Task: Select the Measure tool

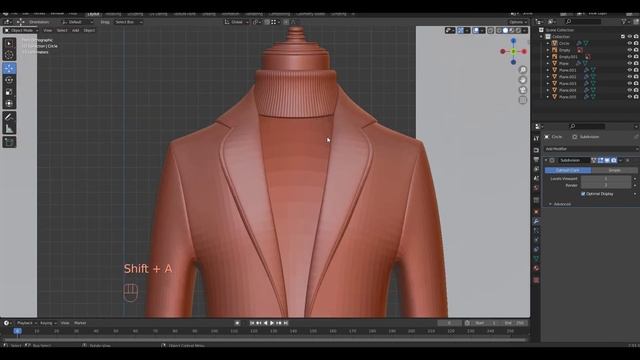Action: point(9,129)
